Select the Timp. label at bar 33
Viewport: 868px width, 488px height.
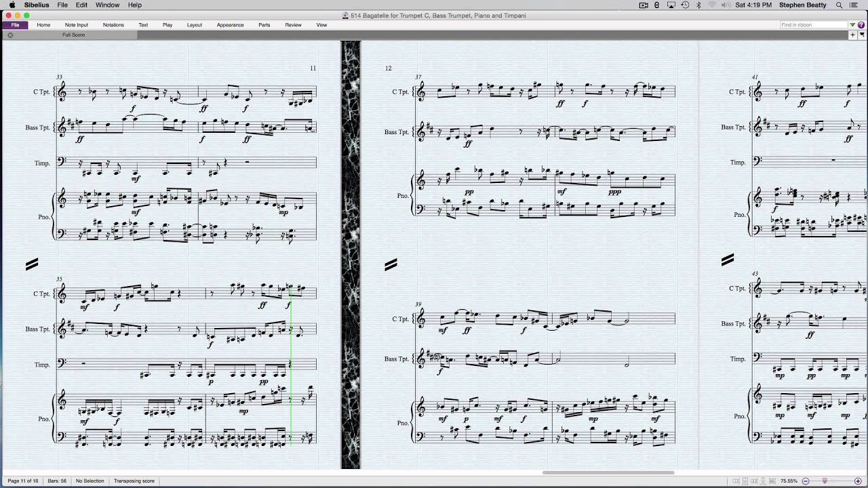(x=43, y=163)
